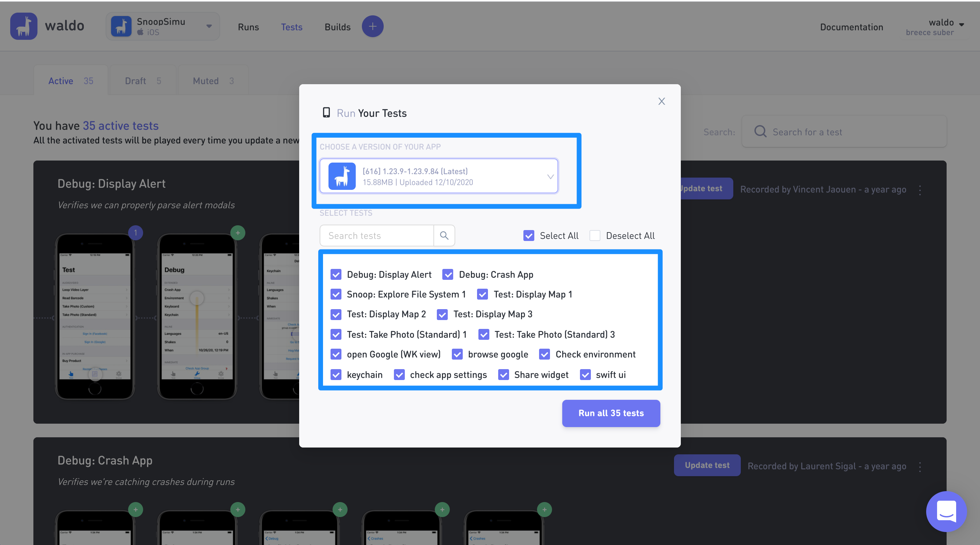Switch to the Active tests tab
Image resolution: width=980 pixels, height=545 pixels.
click(71, 80)
